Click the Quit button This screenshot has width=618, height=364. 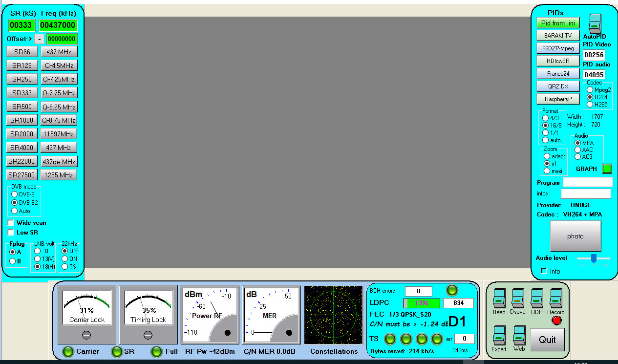(x=547, y=340)
